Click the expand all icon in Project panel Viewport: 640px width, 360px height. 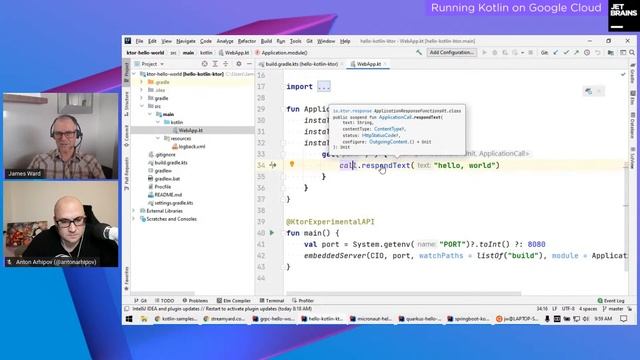215,64
